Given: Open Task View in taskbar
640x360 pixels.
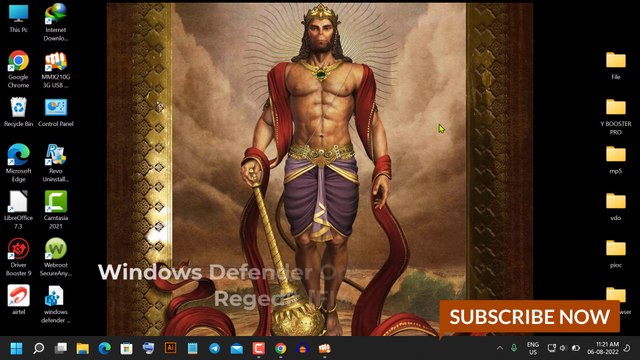Looking at the screenshot, I should click(x=60, y=348).
